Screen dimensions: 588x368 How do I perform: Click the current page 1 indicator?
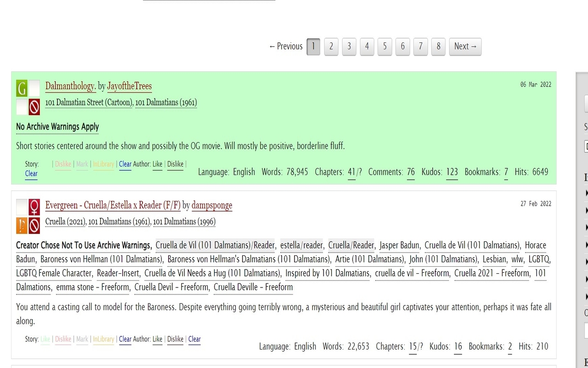point(313,46)
